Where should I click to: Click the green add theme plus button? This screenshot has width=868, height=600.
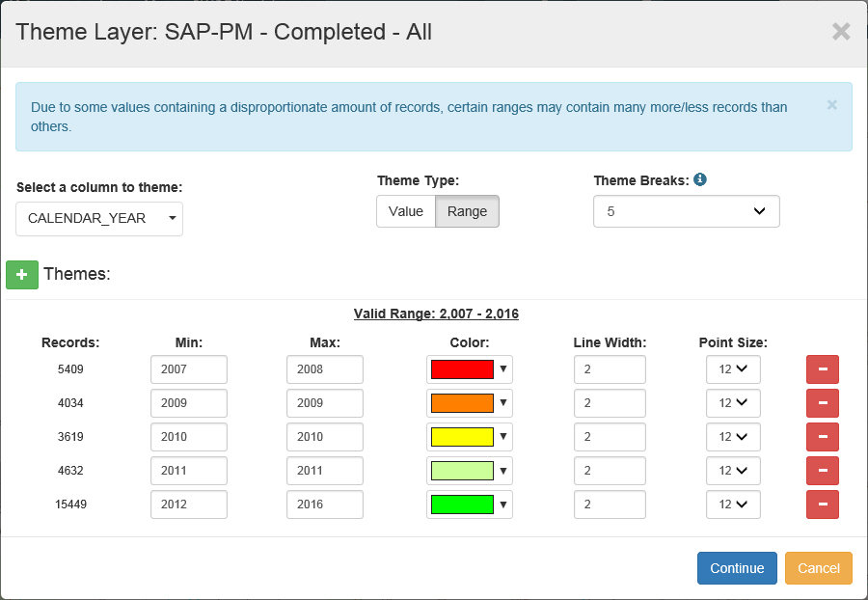(x=21, y=274)
